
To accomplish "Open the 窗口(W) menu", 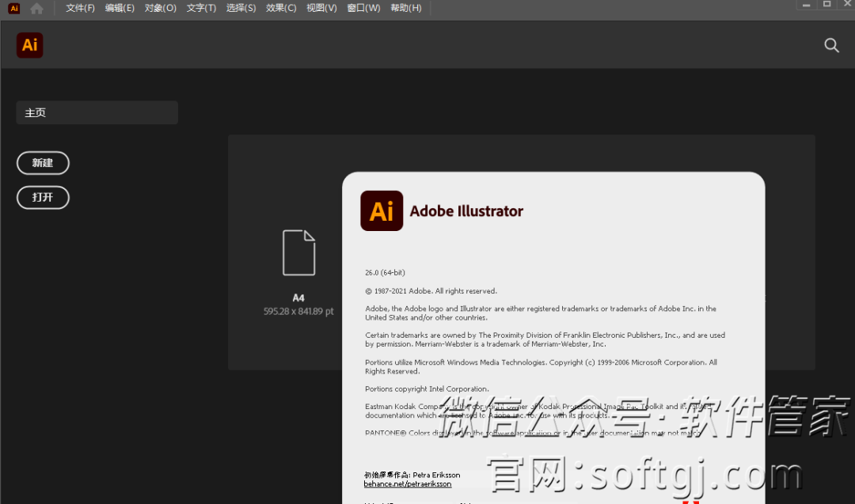I will click(363, 8).
